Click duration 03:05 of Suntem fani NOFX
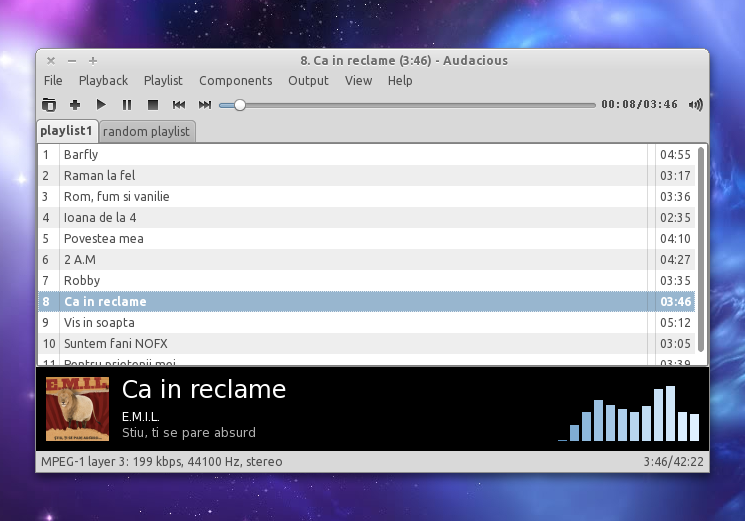The width and height of the screenshot is (745, 521). tap(675, 343)
